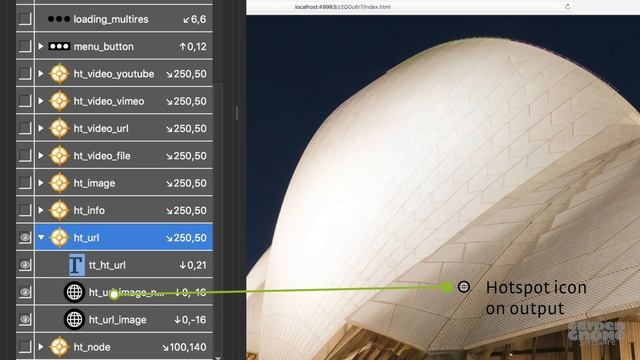The image size is (640, 360).
Task: Toggle visibility checkbox for ht_video_url
Action: [25, 128]
